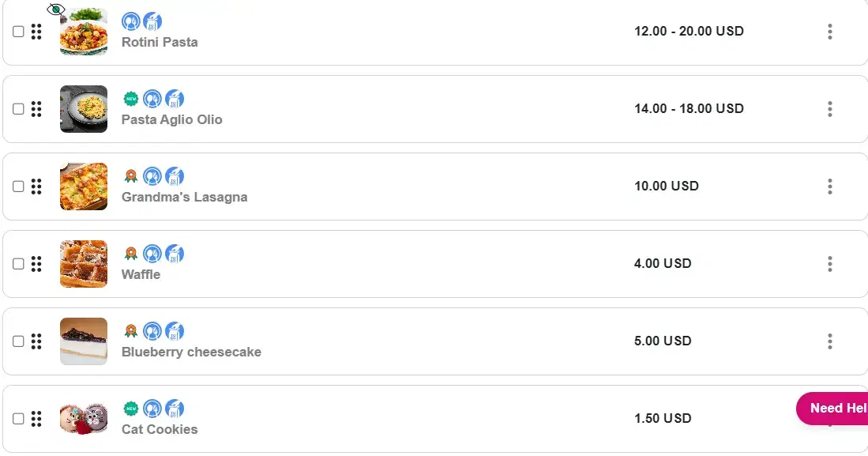
Task: Expand the kebab menu on Blueberry cheesecake
Action: point(829,341)
